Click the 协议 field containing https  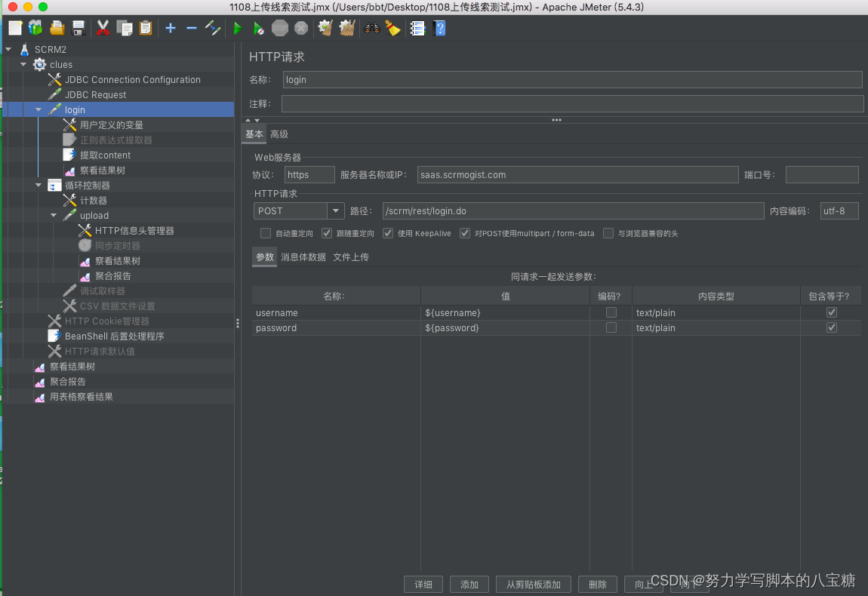coord(309,175)
